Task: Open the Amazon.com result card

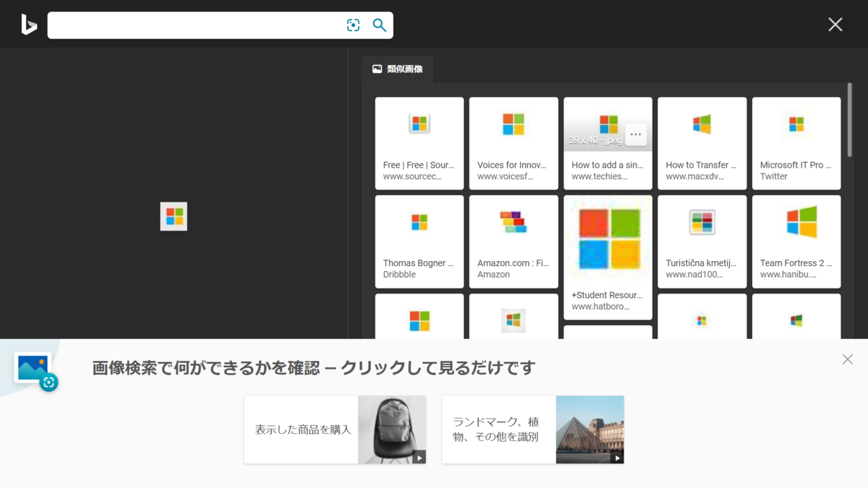Action: coord(514,241)
